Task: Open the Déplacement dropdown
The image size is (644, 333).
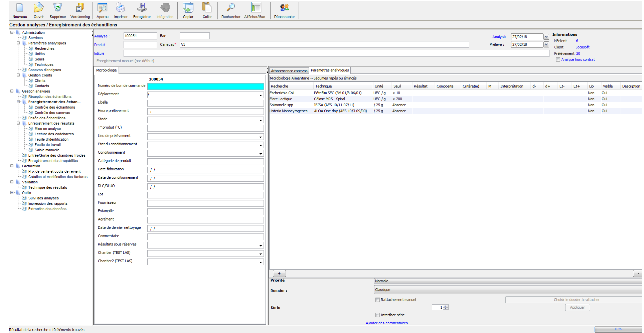Action: (261, 95)
